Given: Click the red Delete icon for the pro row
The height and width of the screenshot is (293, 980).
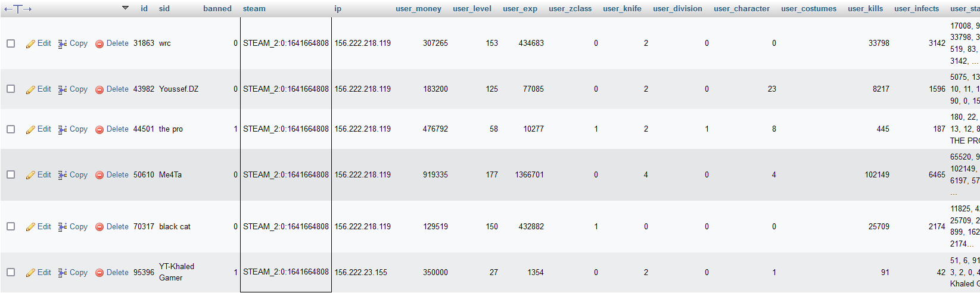Looking at the screenshot, I should click(x=99, y=129).
